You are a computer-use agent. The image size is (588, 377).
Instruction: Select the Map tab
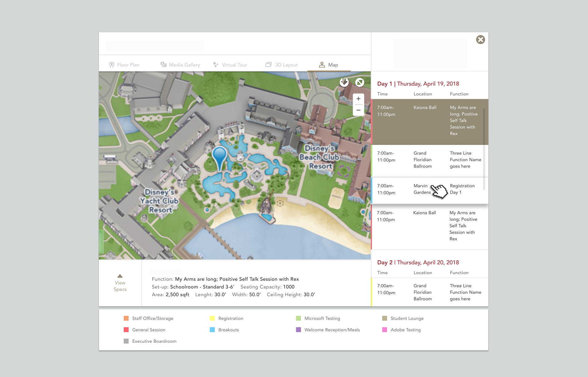point(329,65)
